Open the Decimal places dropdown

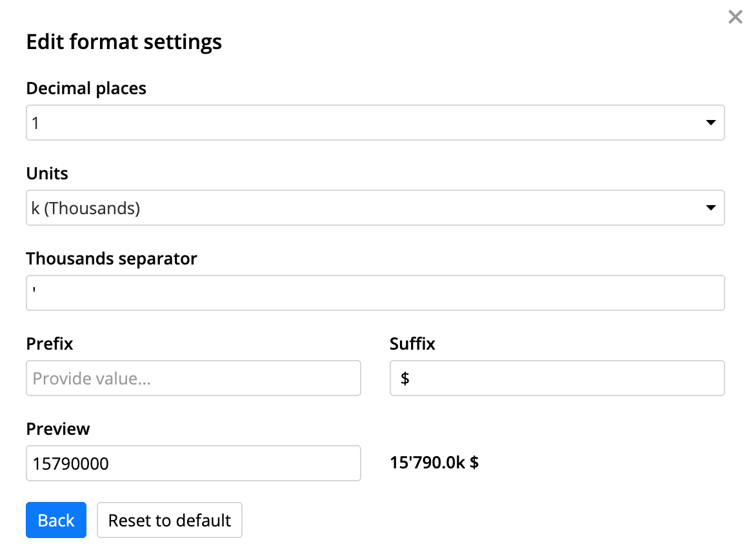(x=374, y=122)
